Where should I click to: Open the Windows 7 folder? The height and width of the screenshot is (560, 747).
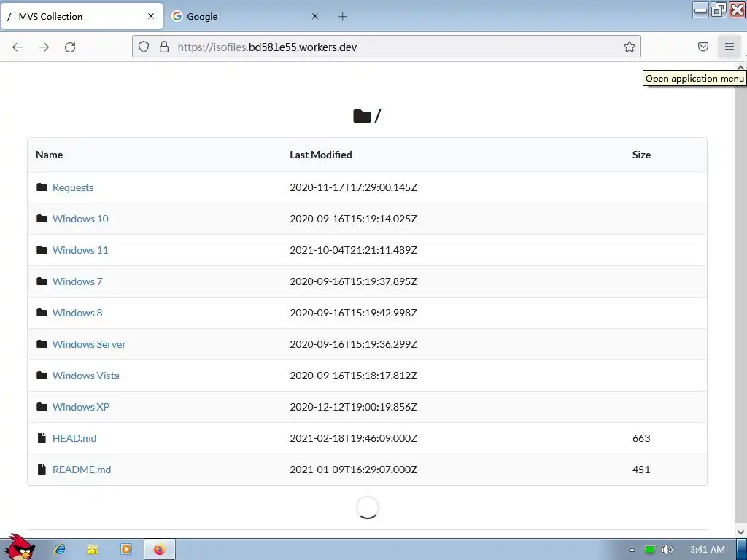(77, 282)
